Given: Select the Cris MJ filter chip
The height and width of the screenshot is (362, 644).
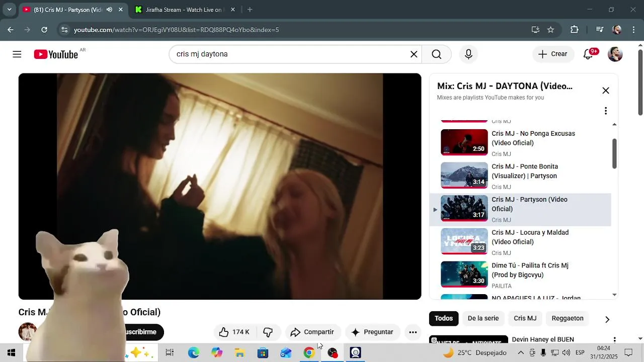Looking at the screenshot, I should (525, 318).
